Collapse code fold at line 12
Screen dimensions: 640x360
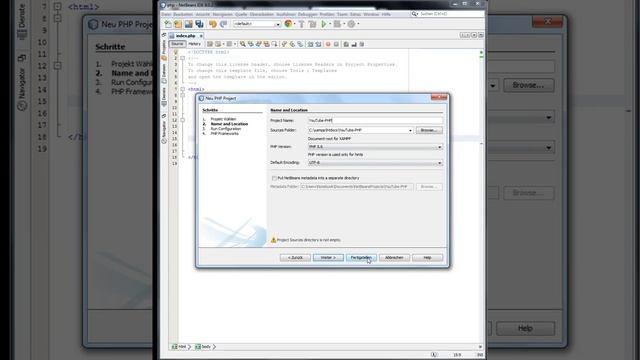point(182,120)
